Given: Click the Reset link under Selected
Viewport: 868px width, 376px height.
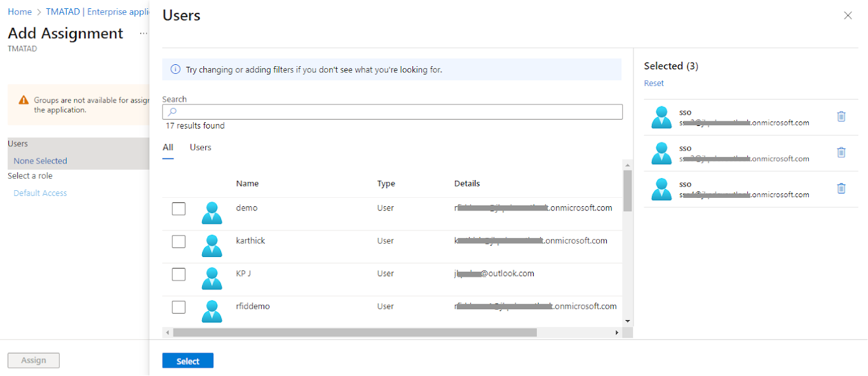Looking at the screenshot, I should (653, 83).
